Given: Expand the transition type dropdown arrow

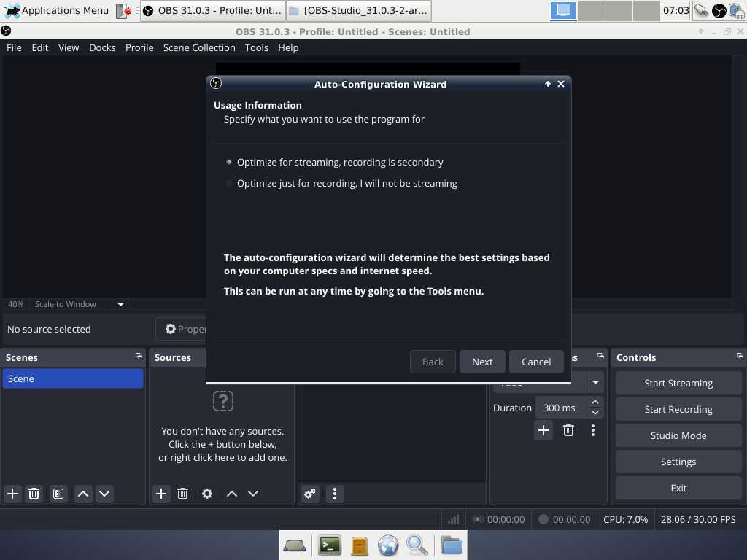Looking at the screenshot, I should pos(595,382).
